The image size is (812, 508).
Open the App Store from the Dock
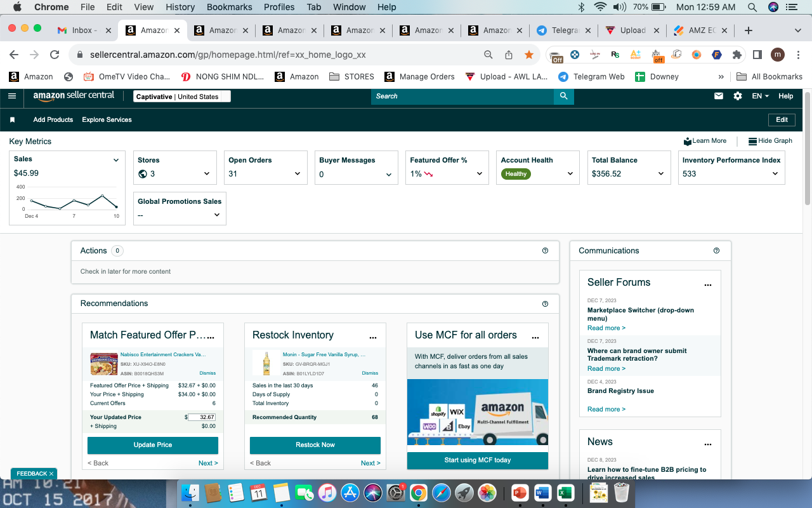point(350,493)
